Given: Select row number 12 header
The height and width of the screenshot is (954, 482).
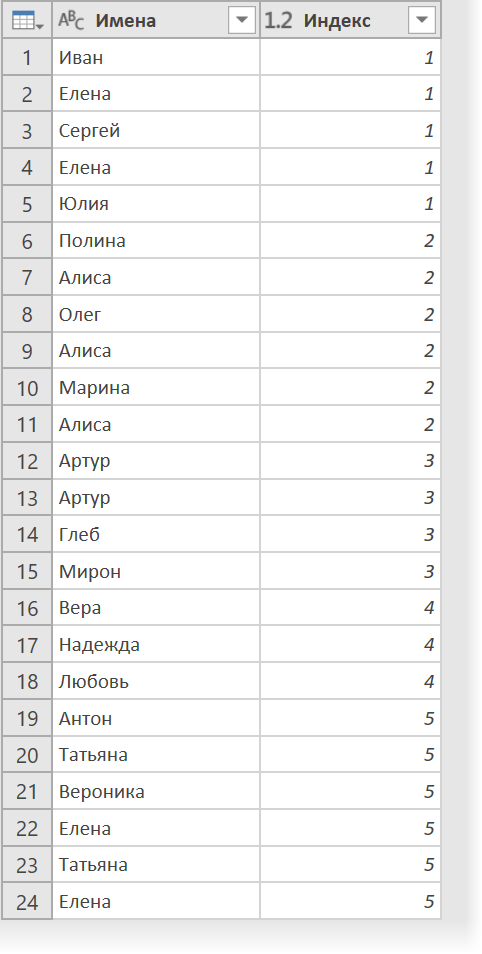Looking at the screenshot, I should 27,461.
